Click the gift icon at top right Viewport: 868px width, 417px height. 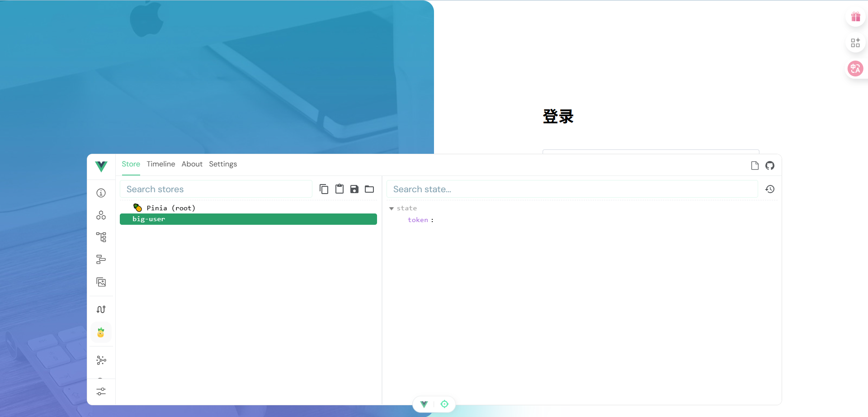pos(855,17)
